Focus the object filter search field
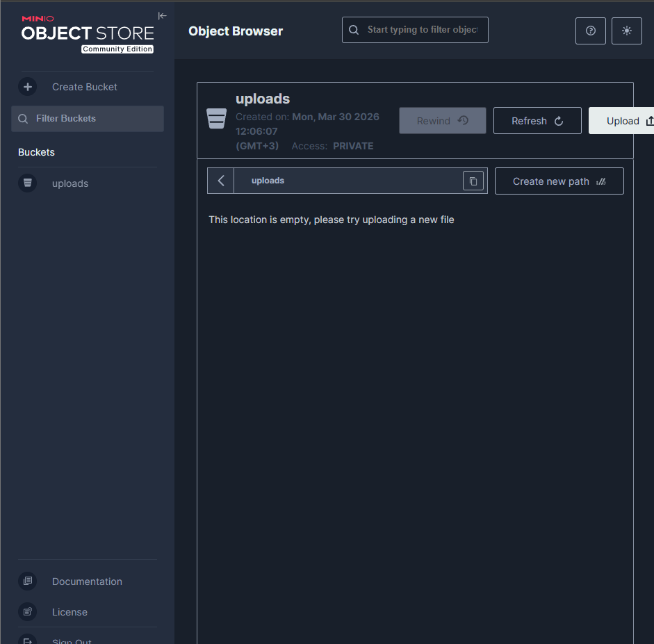The height and width of the screenshot is (644, 654). tap(415, 30)
